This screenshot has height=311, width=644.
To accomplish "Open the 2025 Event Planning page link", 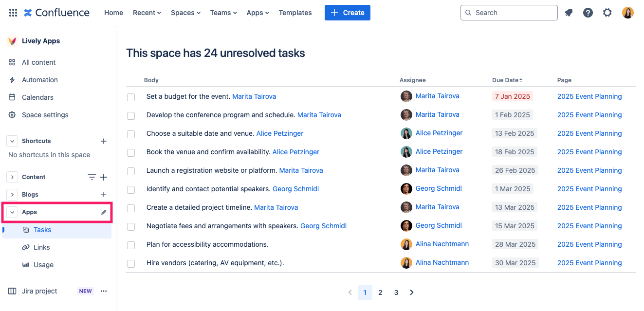I will pyautogui.click(x=589, y=96).
